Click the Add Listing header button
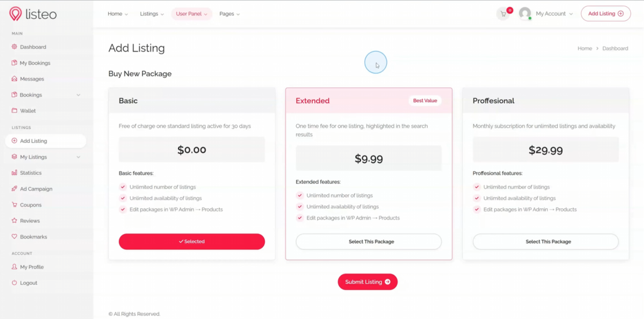Screen dimensions: 644x319 pos(606,14)
